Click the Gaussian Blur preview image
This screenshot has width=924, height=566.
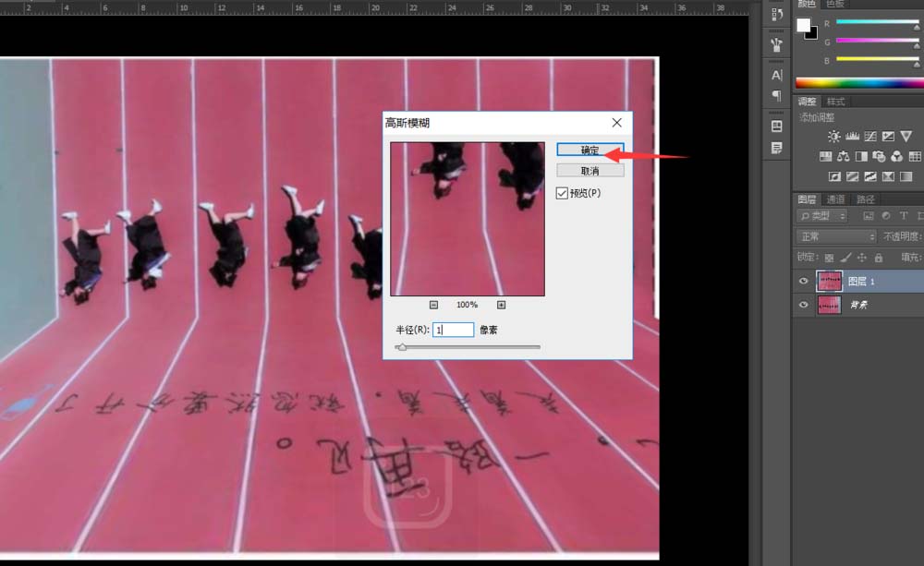pyautogui.click(x=468, y=219)
